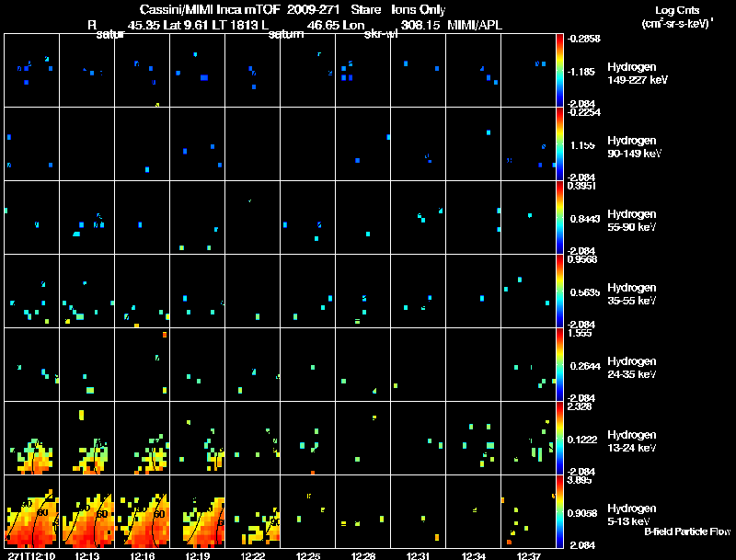Select the 5-13 keV image panel at 12:37
This screenshot has width=736, height=560.
pos(528,511)
